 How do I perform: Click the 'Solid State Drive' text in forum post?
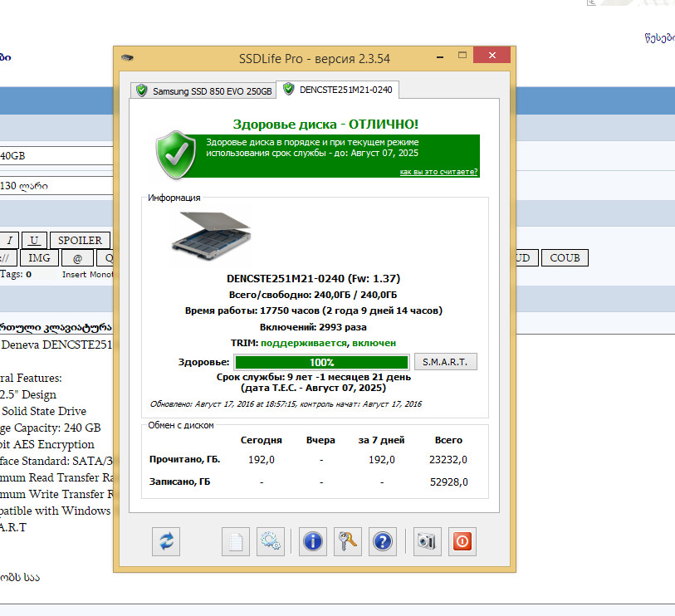point(44,411)
